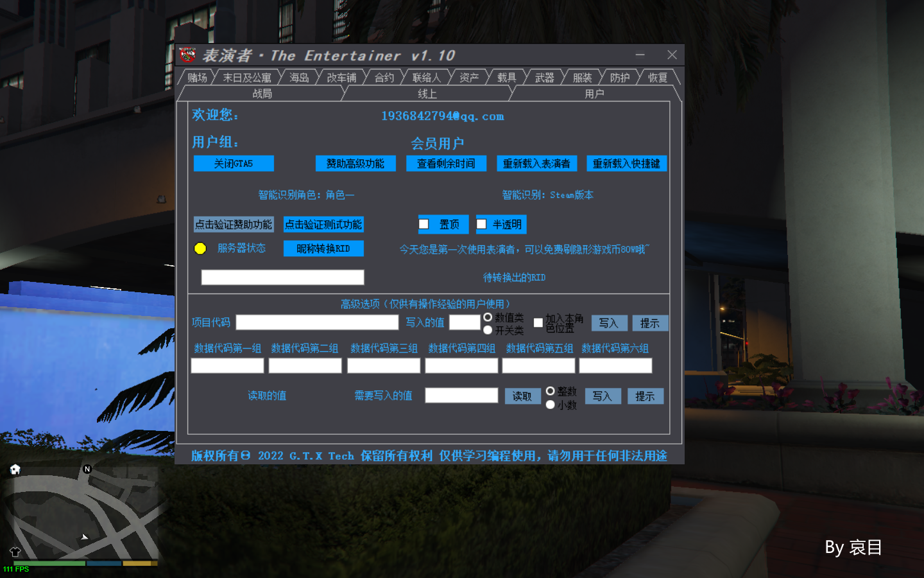Click the 查看剩余时间 button

(446, 164)
